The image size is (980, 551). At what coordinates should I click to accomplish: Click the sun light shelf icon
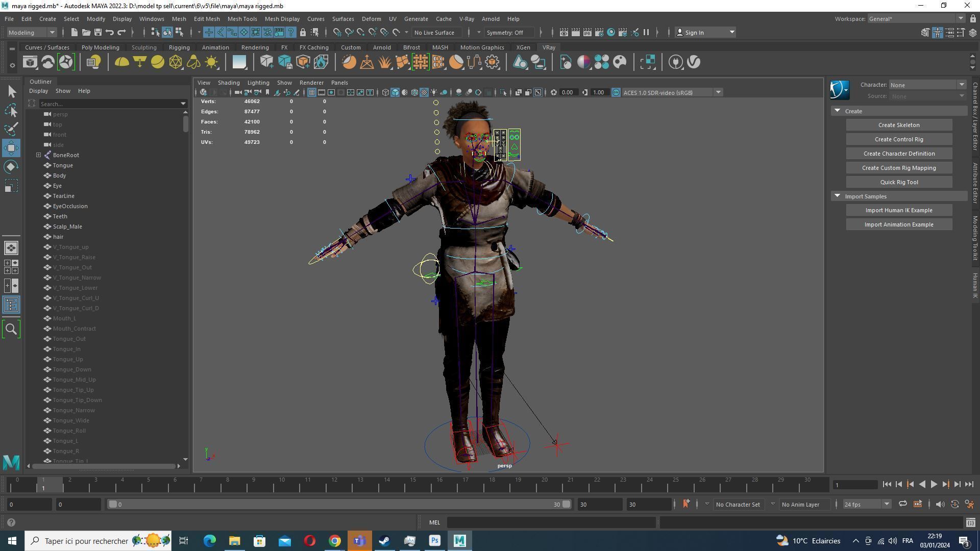[x=211, y=62]
